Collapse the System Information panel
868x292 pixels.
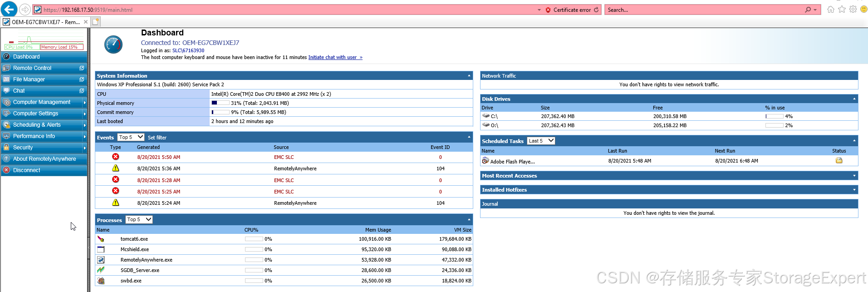(469, 75)
